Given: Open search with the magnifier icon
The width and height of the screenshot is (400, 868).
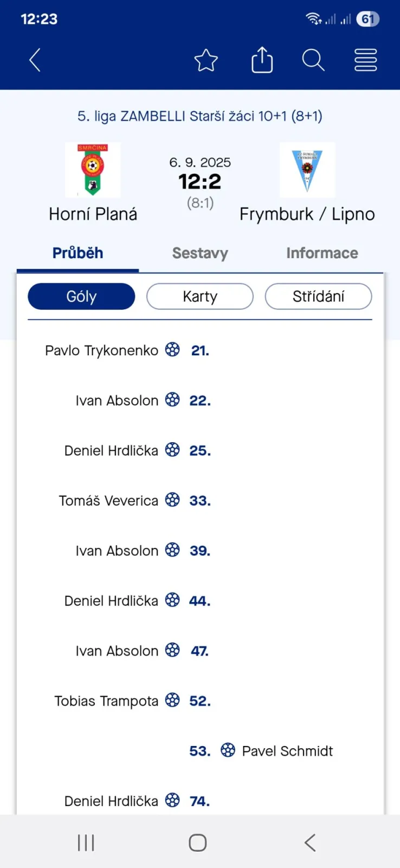Looking at the screenshot, I should pyautogui.click(x=313, y=60).
